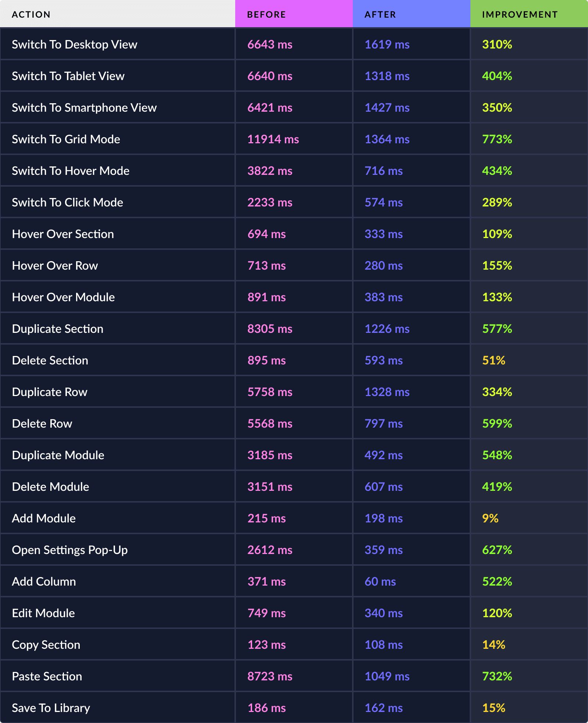Select the Edit Module action label
Image resolution: width=588 pixels, height=723 pixels.
tap(43, 613)
